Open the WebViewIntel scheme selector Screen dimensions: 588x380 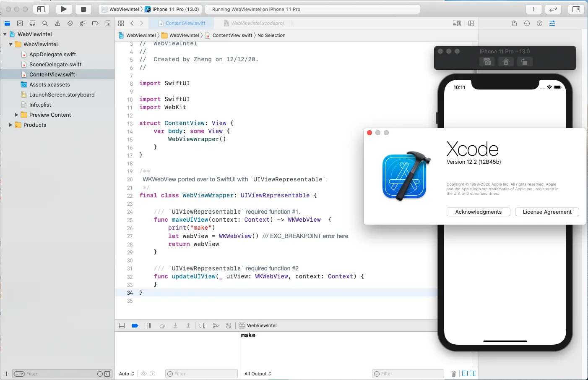click(x=120, y=9)
